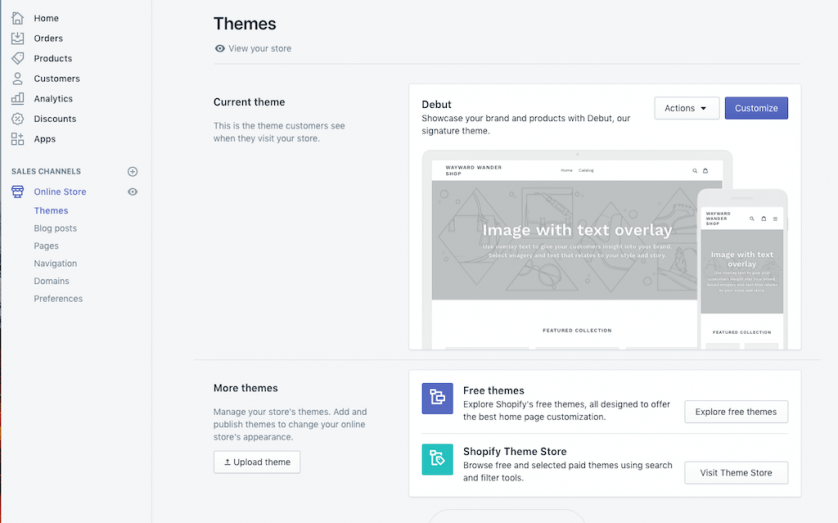The image size is (838, 523).
Task: Navigate to Analytics
Action: click(53, 99)
